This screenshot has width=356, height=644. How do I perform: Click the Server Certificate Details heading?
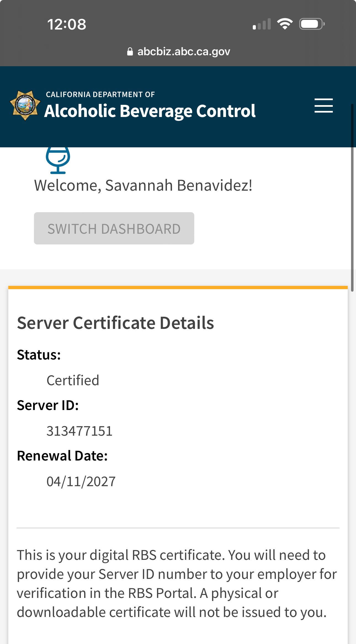pos(115,323)
